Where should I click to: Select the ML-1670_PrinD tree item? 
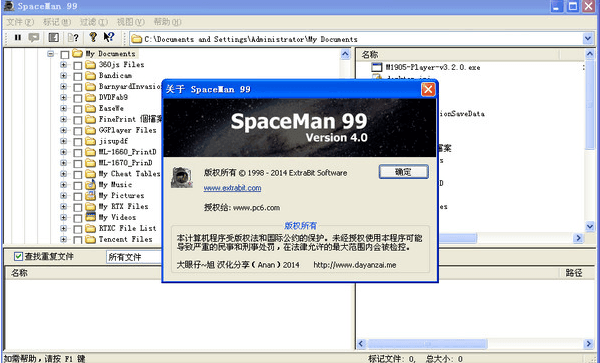[x=125, y=163]
